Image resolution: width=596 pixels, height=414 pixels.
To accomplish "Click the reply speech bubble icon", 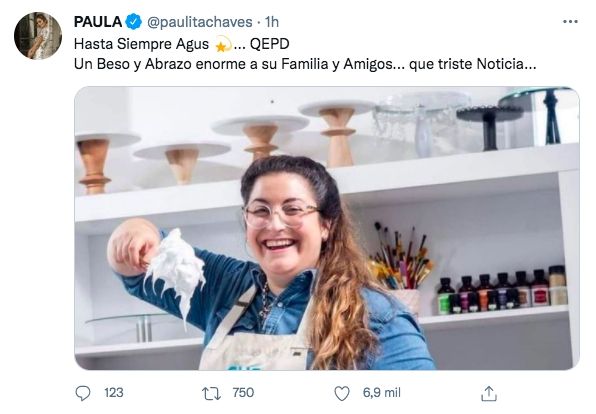I will coord(82,393).
